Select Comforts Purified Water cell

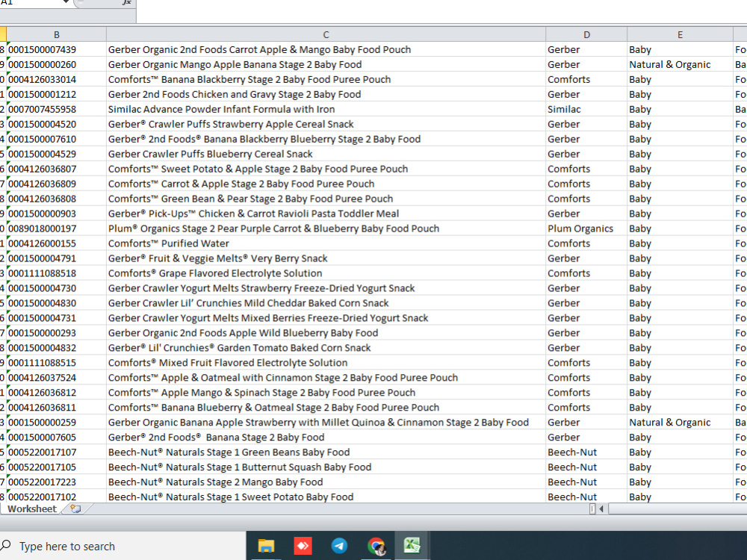tap(326, 243)
